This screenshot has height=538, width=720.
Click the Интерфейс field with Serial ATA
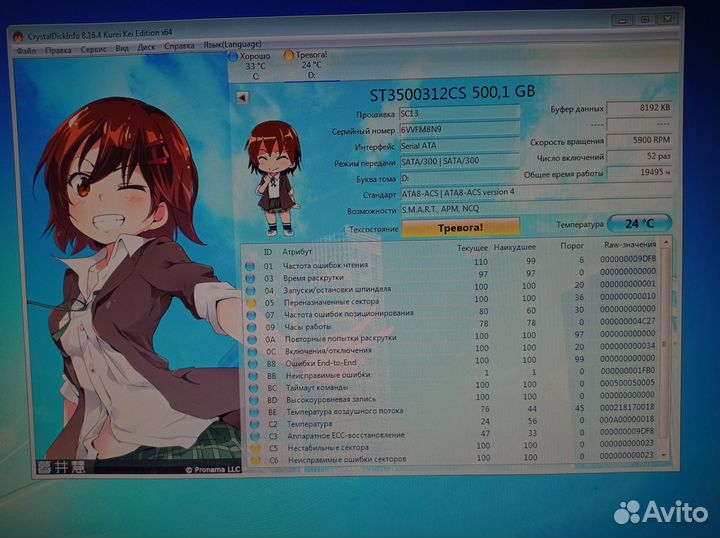click(x=459, y=146)
